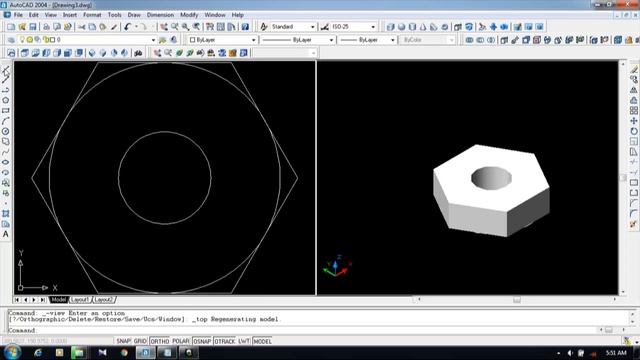
Task: Click the vertical drawing scrollbar thumb
Action: (x=623, y=178)
